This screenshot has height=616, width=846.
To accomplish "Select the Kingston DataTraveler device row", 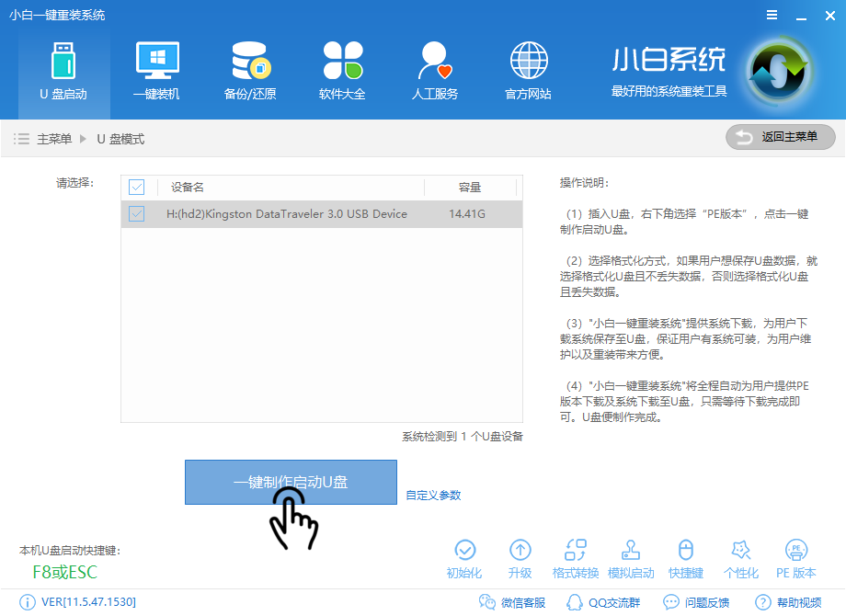I will coord(294,213).
